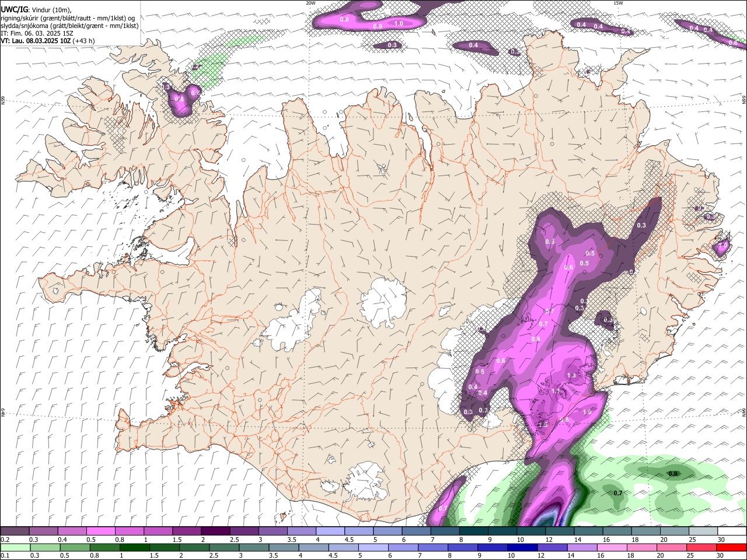This screenshot has height=560, width=747.
Task: Click the 0.2 value in the upper legend
Action: tap(5, 540)
